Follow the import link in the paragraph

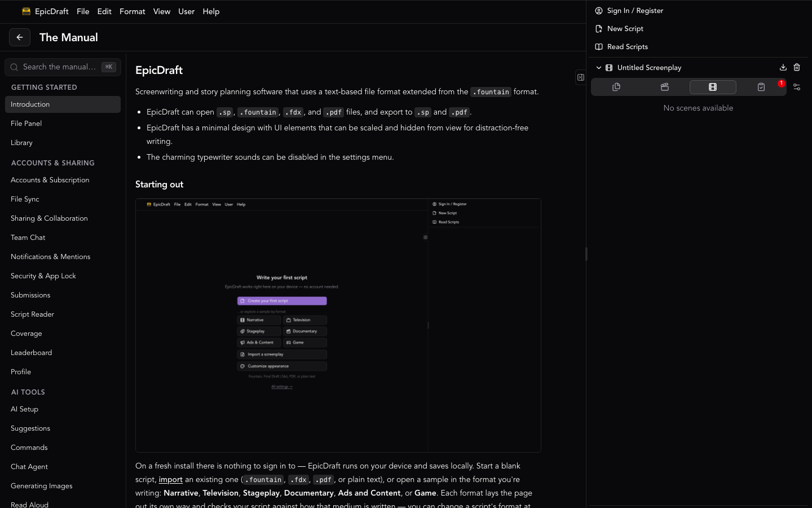pos(171,480)
